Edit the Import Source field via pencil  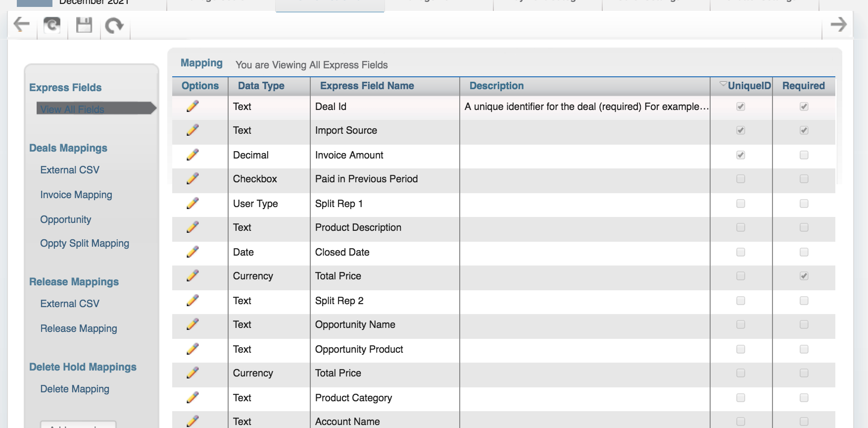pos(193,130)
